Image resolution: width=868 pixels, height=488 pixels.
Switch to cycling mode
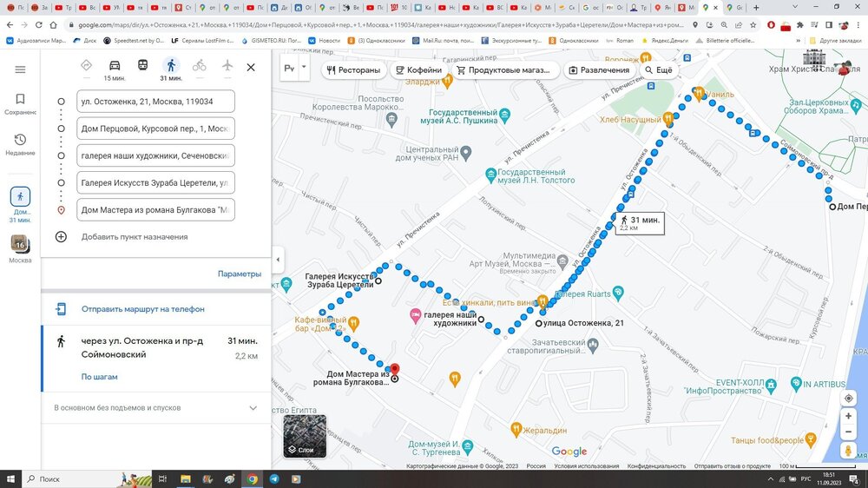[x=200, y=65]
